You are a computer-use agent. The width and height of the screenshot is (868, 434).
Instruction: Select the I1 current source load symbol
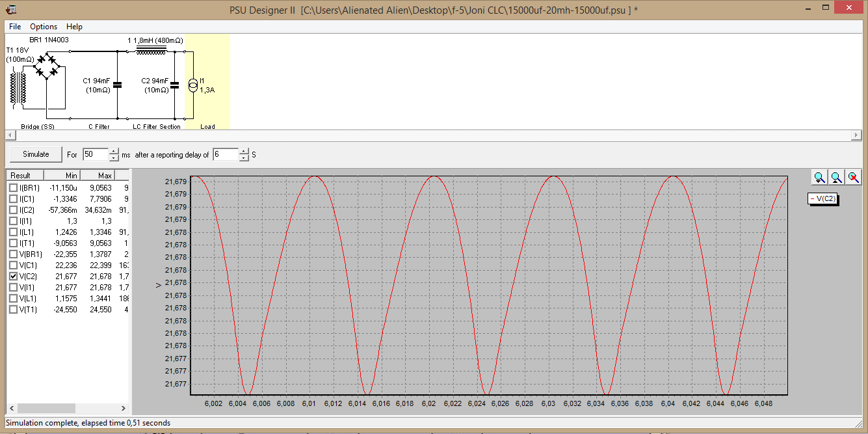(x=192, y=85)
